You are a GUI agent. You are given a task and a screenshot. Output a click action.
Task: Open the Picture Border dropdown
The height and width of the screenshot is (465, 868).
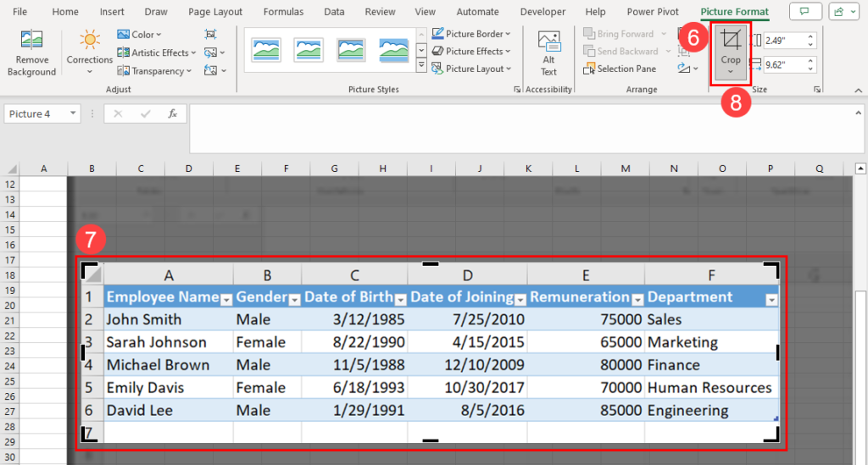[471, 34]
